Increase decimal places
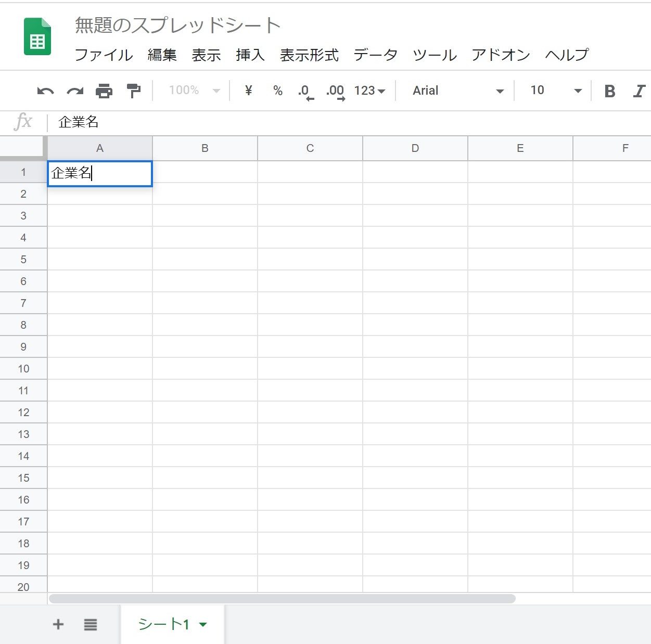The height and width of the screenshot is (644, 651). click(335, 92)
